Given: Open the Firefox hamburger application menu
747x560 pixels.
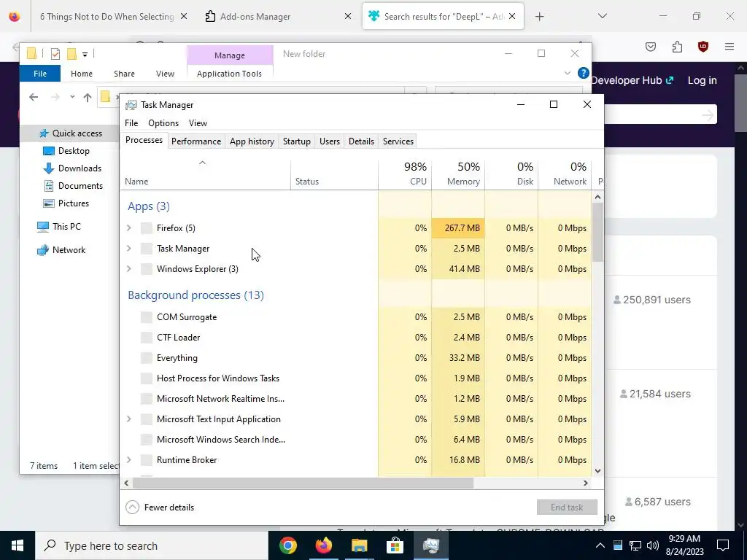Looking at the screenshot, I should pos(729,46).
